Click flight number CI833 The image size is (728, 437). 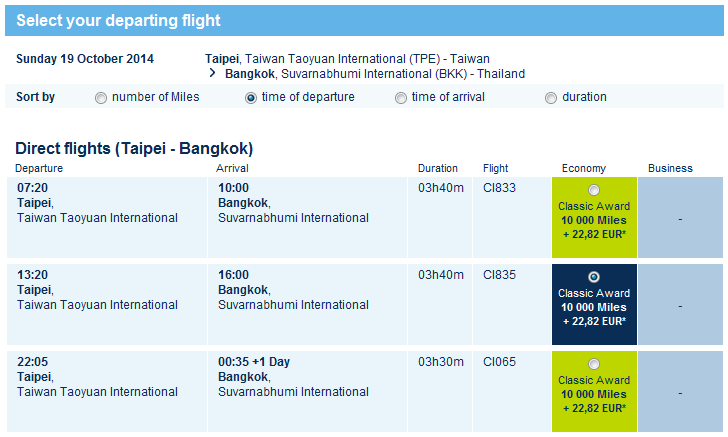tap(499, 188)
